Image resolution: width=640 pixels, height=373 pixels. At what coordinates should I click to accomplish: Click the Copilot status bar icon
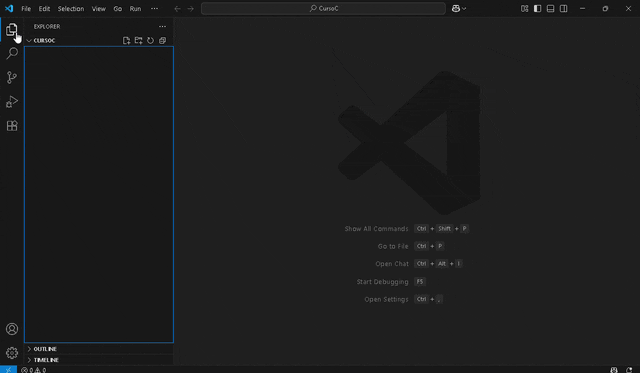(x=614, y=370)
